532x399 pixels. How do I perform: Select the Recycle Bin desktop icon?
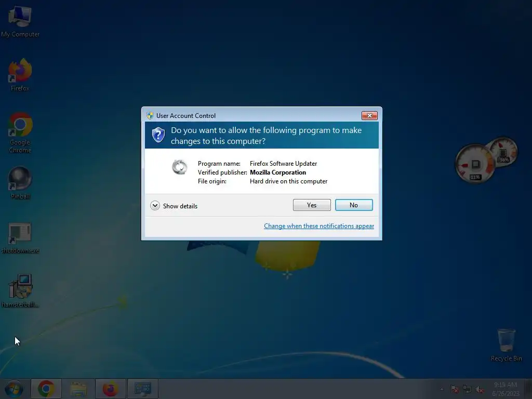pyautogui.click(x=506, y=345)
